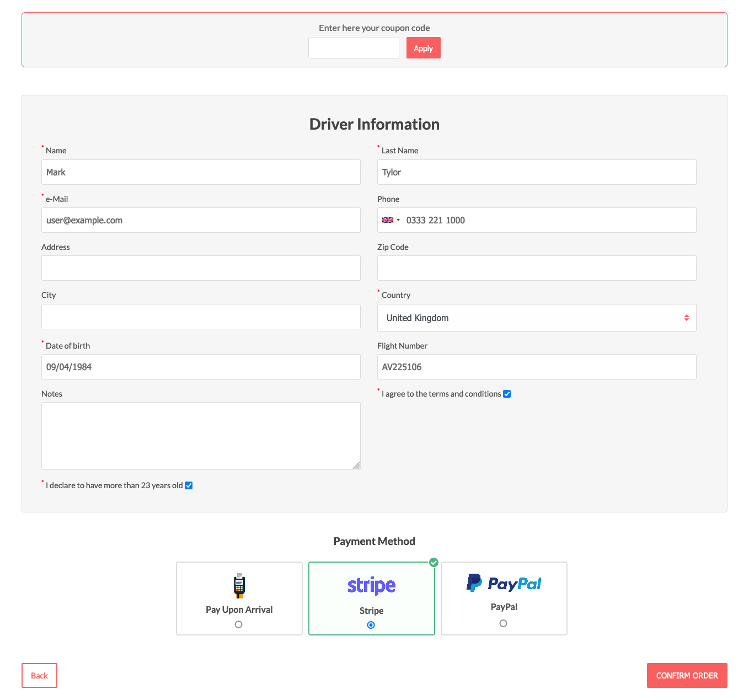Uncheck the terms and conditions checkbox

tap(507, 394)
